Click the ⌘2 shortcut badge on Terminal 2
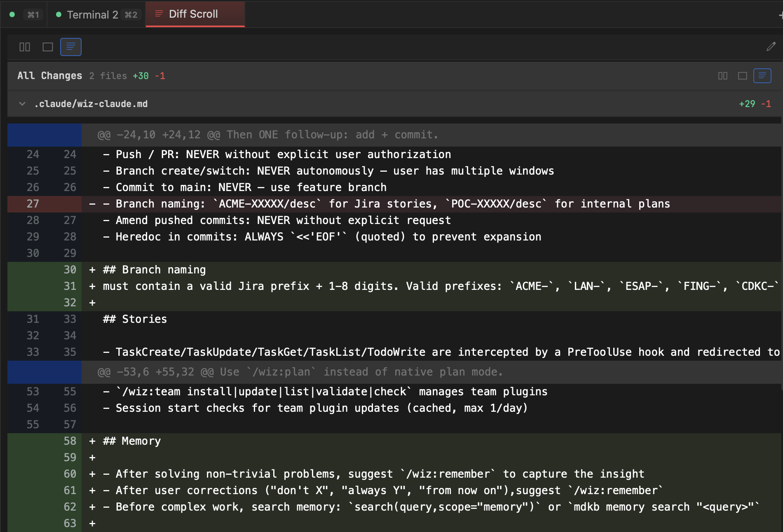Screen dimensions: 783x532 [131, 14]
